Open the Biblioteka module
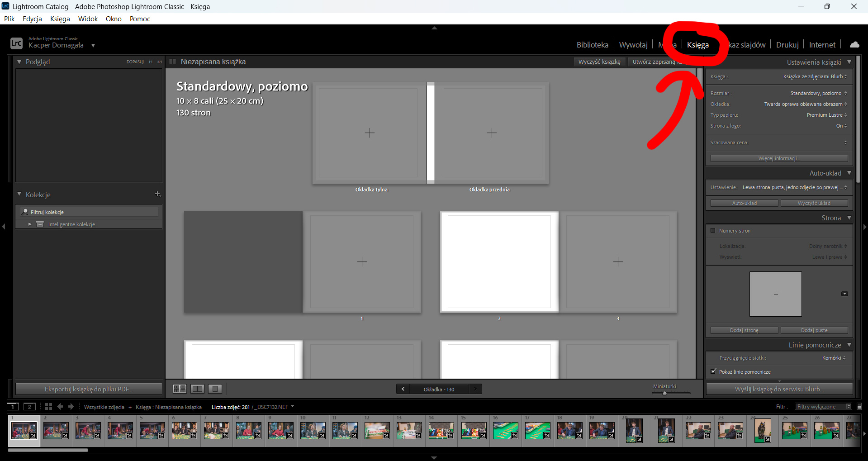 [x=592, y=45]
